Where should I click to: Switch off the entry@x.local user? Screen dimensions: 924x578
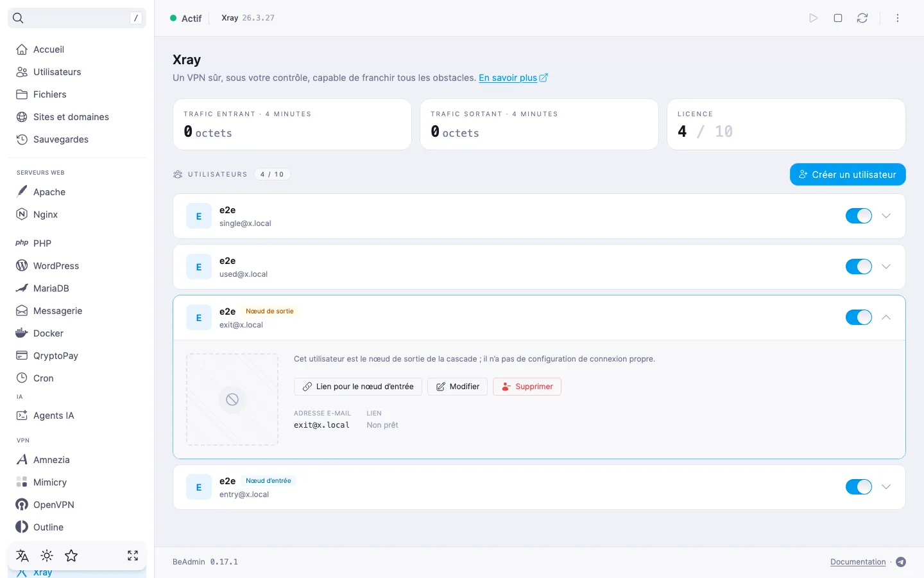(859, 487)
